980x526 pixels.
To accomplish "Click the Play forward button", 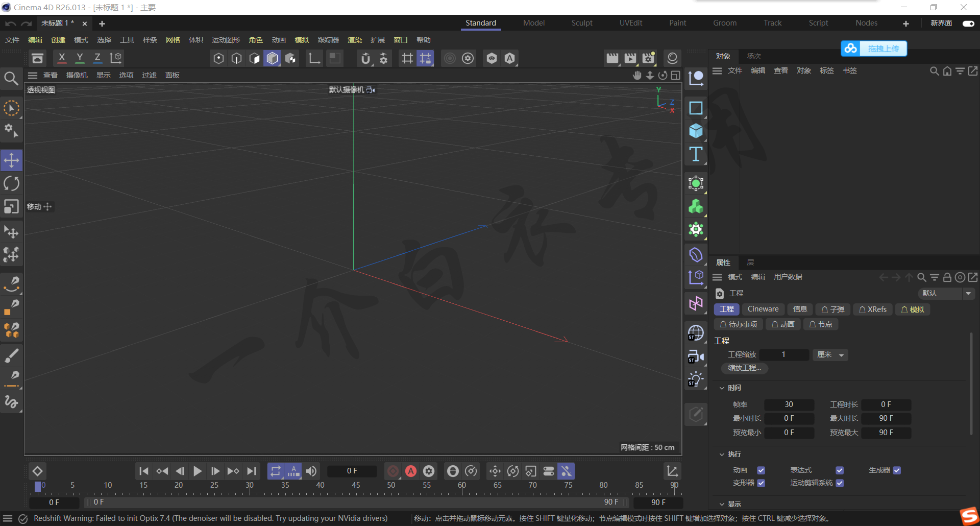I will (198, 471).
